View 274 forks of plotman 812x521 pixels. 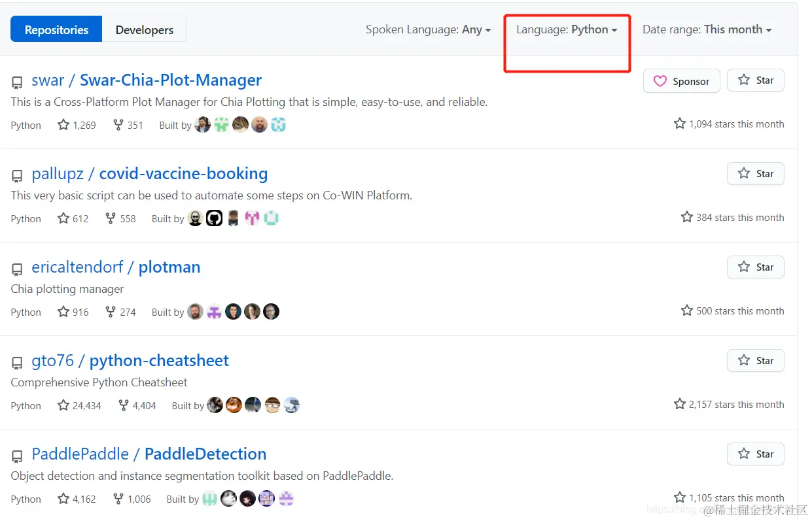(120, 312)
